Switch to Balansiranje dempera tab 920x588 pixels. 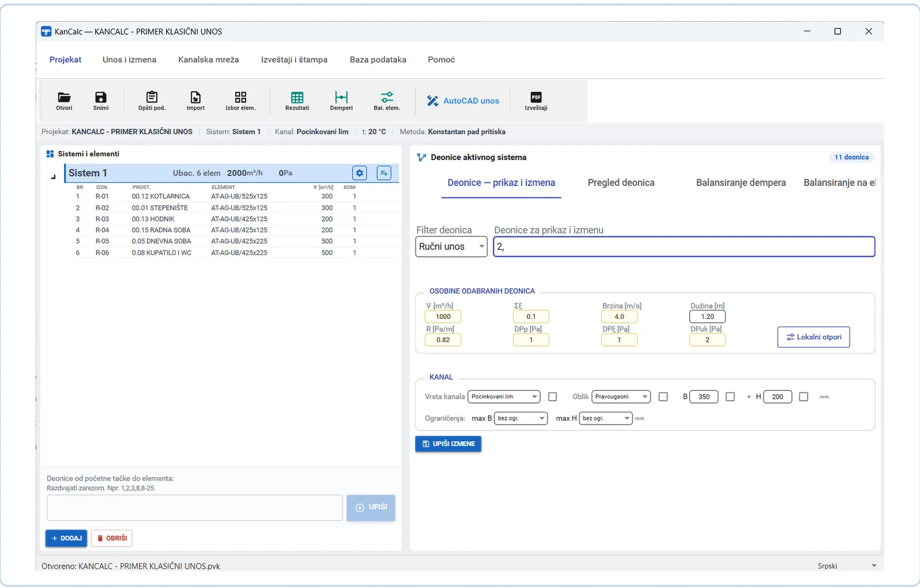[x=741, y=183]
